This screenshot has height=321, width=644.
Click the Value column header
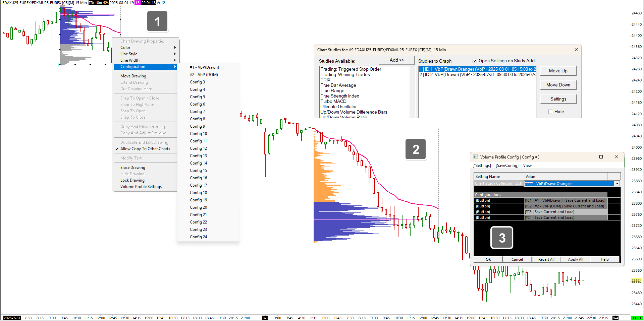point(566,177)
